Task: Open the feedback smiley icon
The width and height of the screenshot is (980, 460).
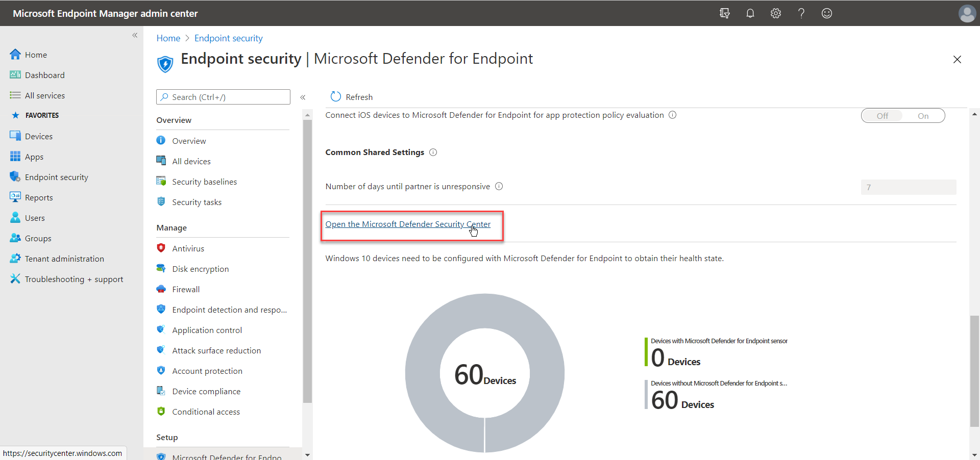Action: 827,13
